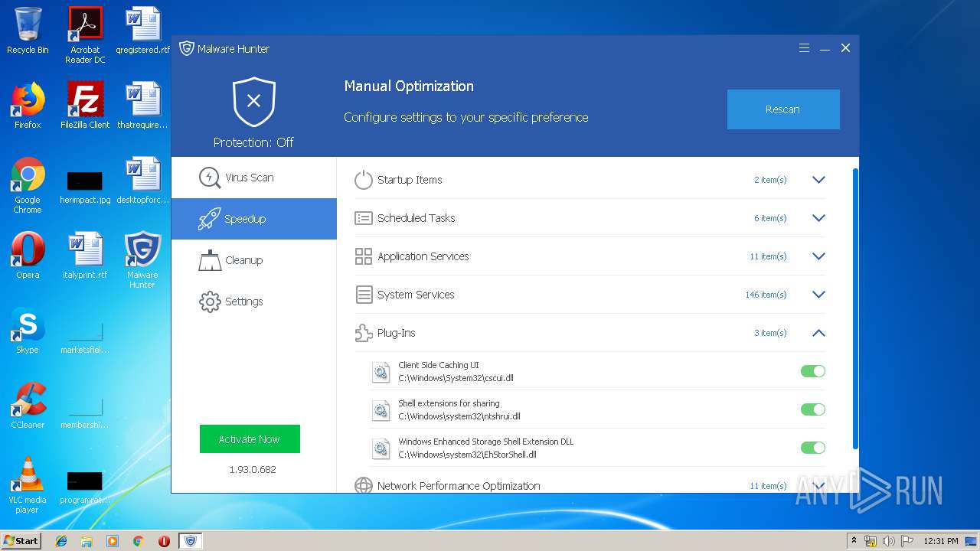Click the 146 item(s) System Services count
This screenshot has width=980, height=551.
[x=766, y=295]
